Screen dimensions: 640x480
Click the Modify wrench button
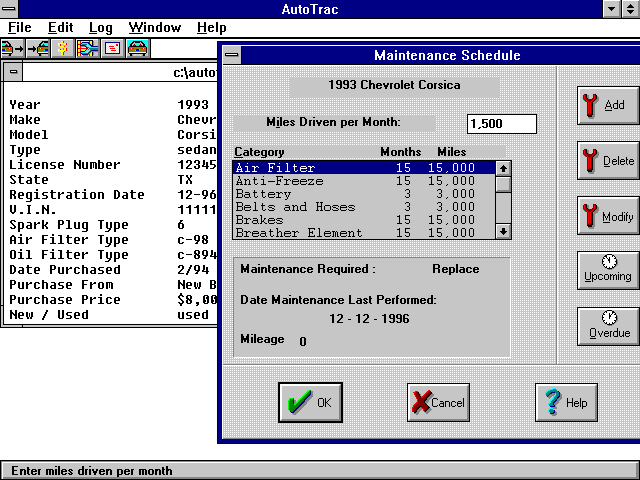coord(608,217)
